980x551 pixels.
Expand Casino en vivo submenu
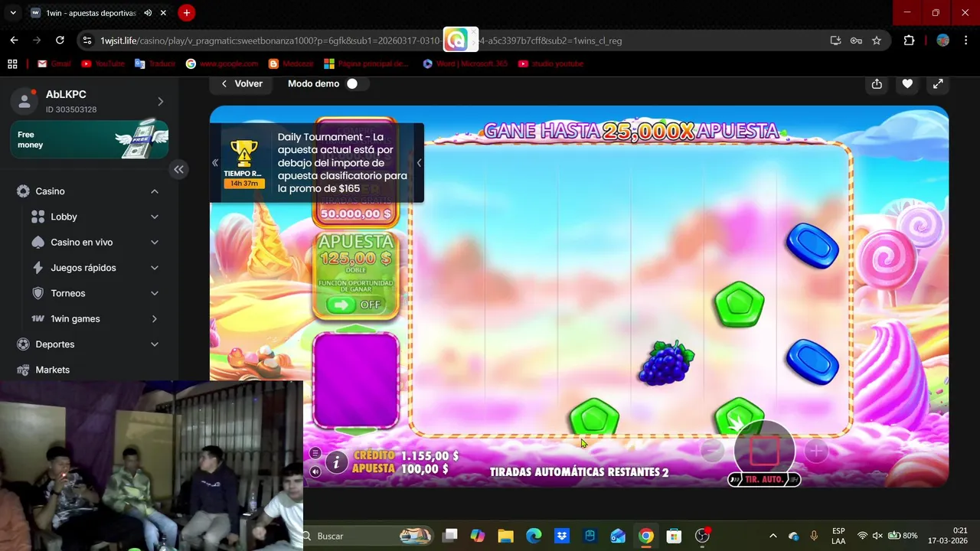[x=155, y=243]
